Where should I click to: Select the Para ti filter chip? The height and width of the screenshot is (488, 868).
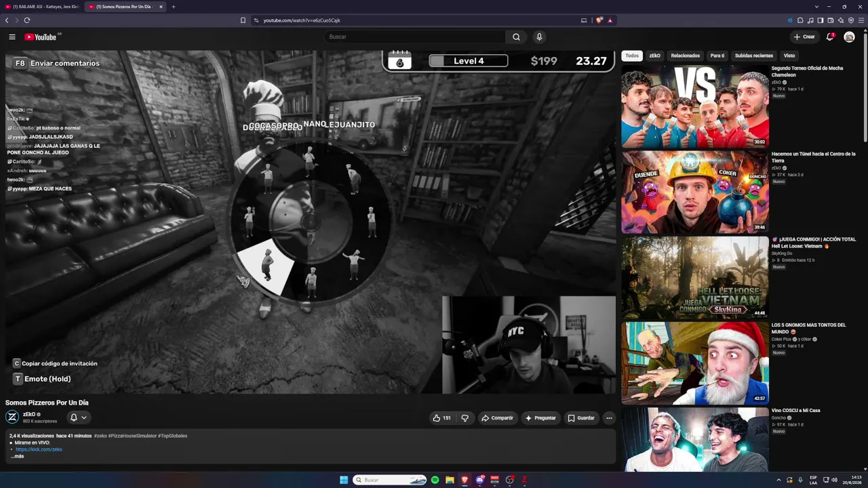coord(717,56)
